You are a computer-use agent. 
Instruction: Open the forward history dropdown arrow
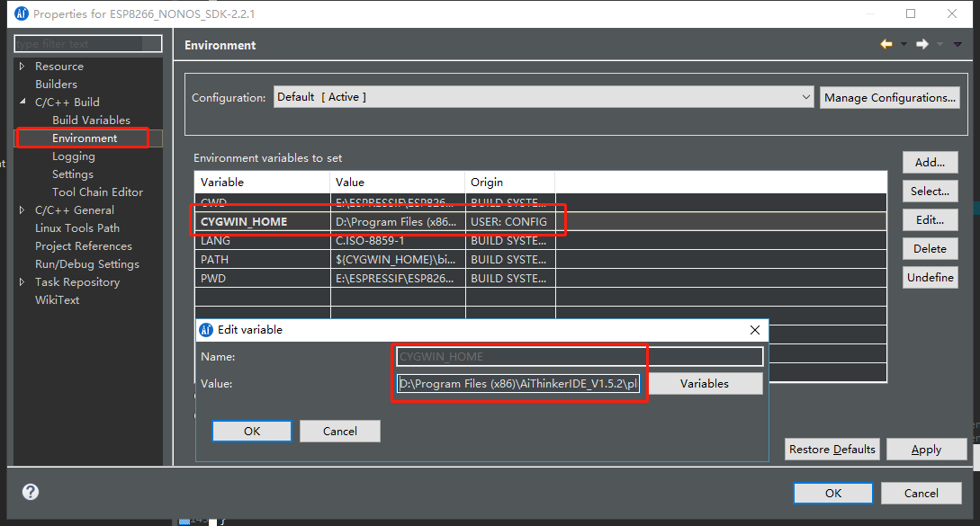(940, 44)
